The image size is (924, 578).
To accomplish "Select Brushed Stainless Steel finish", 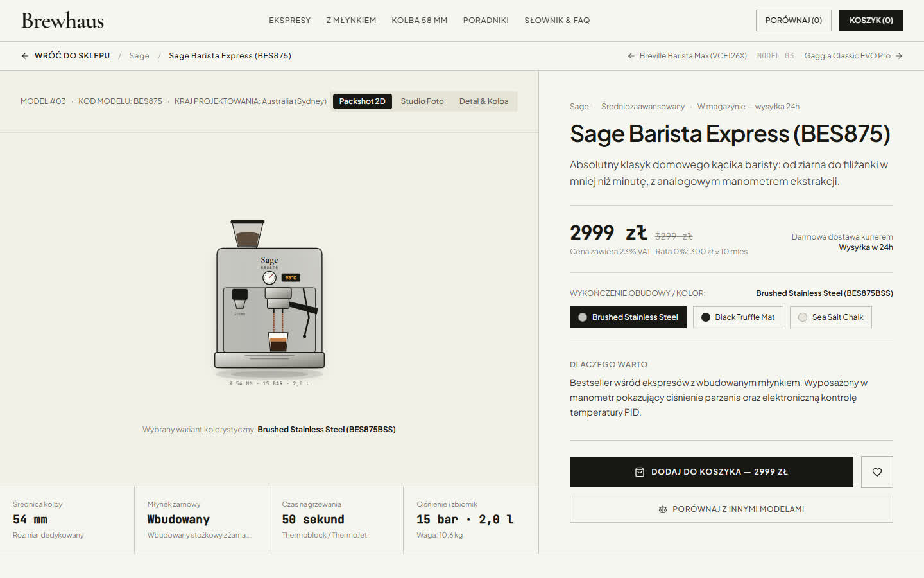I will click(628, 317).
